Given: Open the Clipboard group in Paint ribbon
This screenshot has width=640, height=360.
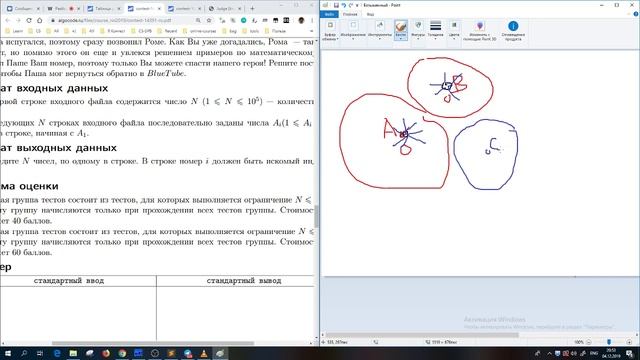Looking at the screenshot, I should tap(330, 31).
